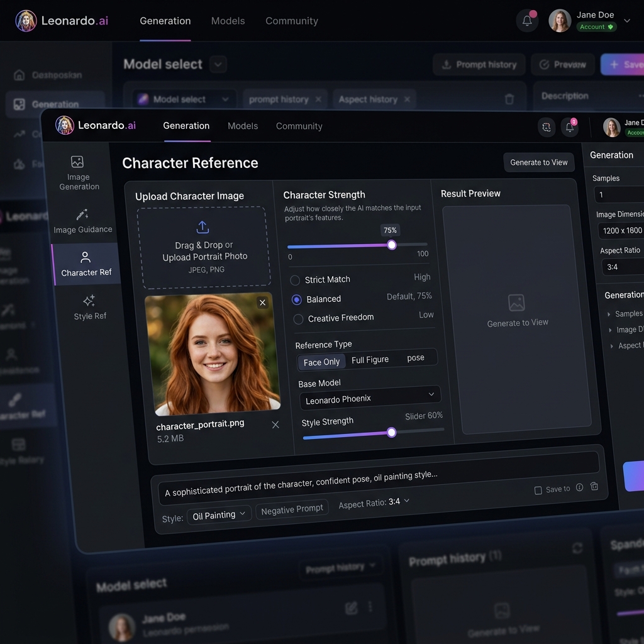Click edit icon on Jane Doe card
Screen dimensions: 644x644
tap(351, 608)
